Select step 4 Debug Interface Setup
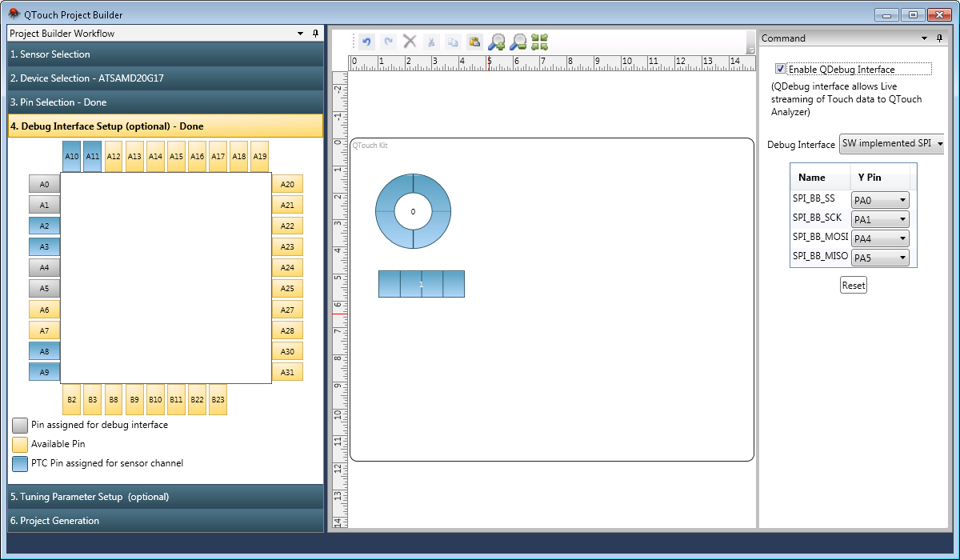The image size is (960, 560). click(x=166, y=126)
